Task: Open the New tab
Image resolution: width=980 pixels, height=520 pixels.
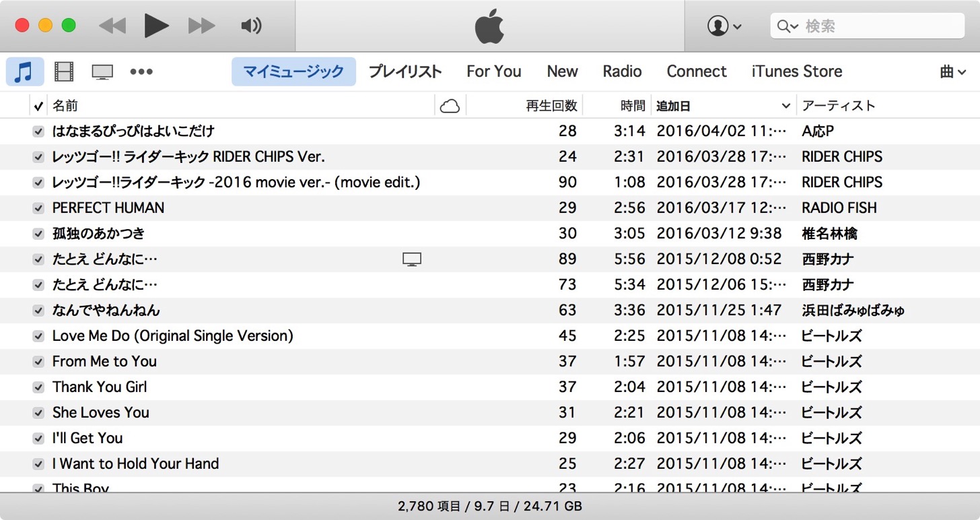Action: coord(562,71)
